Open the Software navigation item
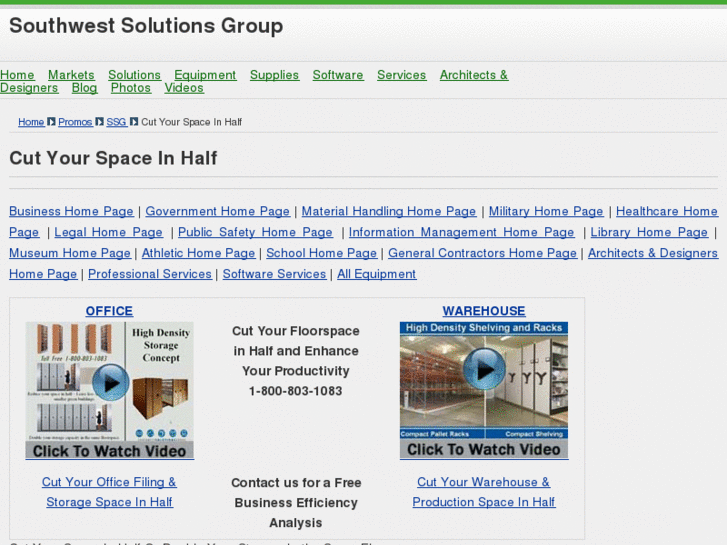The width and height of the screenshot is (727, 545). [338, 75]
